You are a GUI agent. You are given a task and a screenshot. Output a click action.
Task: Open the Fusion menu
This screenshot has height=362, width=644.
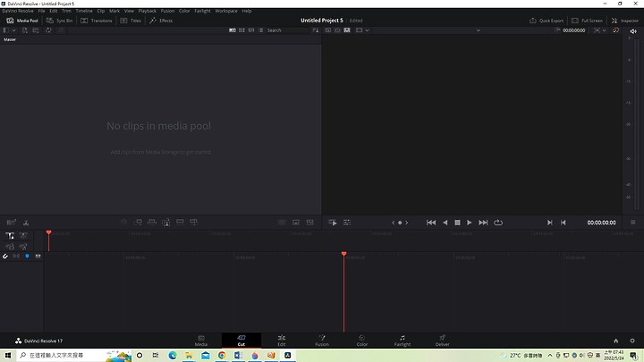[x=167, y=11]
